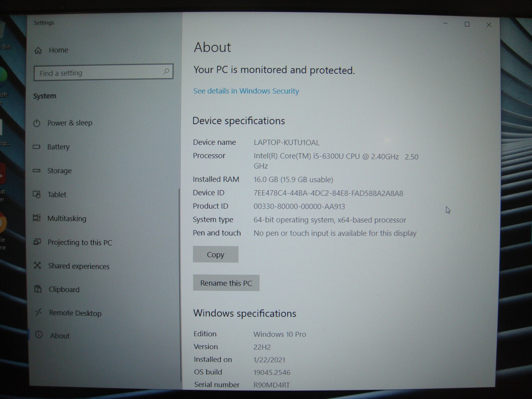Click the Windows specifications heading
532x399 pixels.
click(x=245, y=313)
